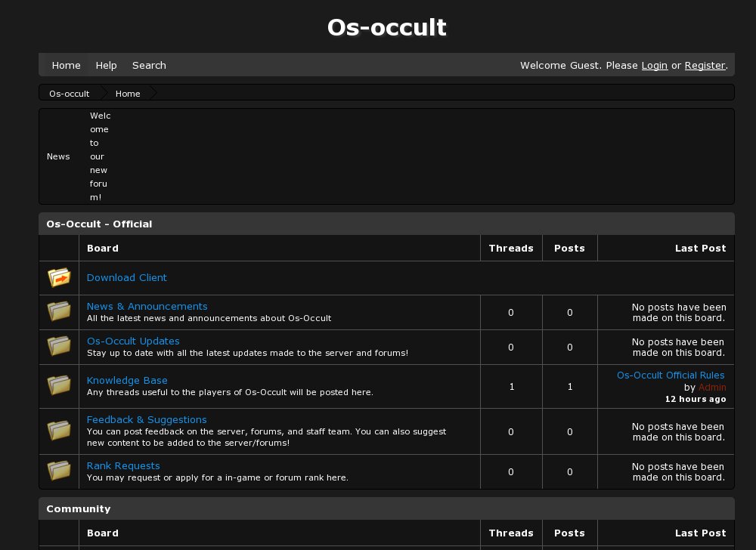The width and height of the screenshot is (756, 550).
Task: Click the Knowledge Base folder icon
Action: click(x=59, y=386)
